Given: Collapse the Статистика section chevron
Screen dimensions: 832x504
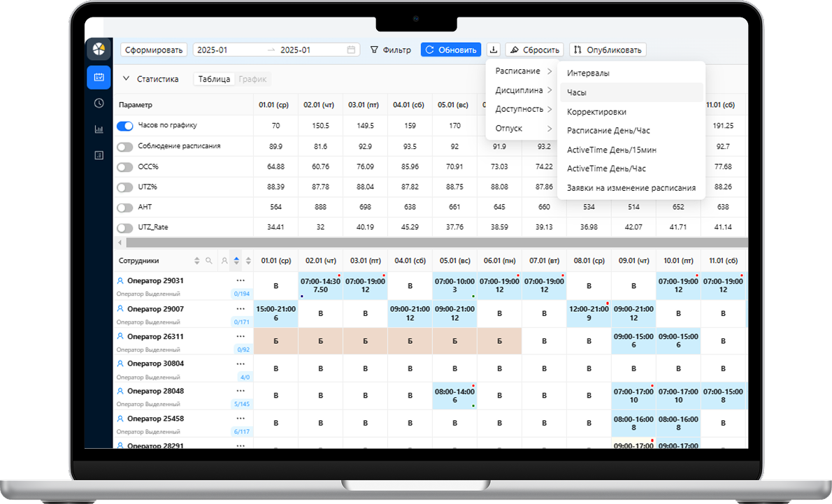Looking at the screenshot, I should 127,79.
